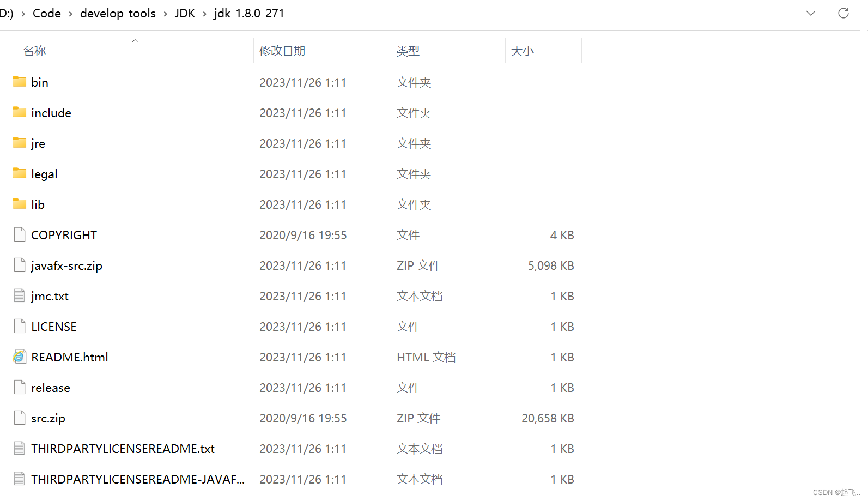Screen dimensions: 868x501
Task: Click the COPYRIGHT file icon
Action: tap(20, 234)
